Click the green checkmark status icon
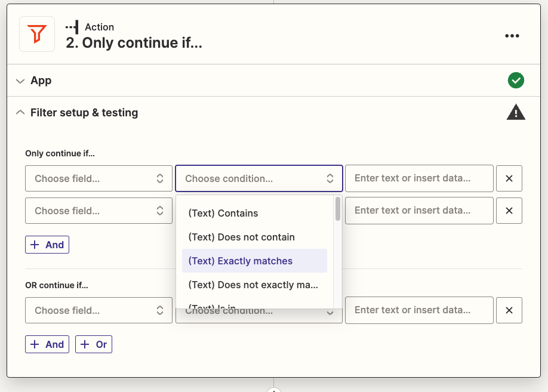The width and height of the screenshot is (548, 392). point(516,81)
